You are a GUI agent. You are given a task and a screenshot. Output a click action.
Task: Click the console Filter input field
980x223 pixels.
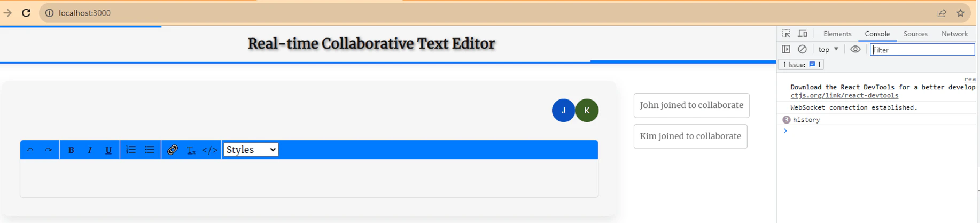(922, 50)
